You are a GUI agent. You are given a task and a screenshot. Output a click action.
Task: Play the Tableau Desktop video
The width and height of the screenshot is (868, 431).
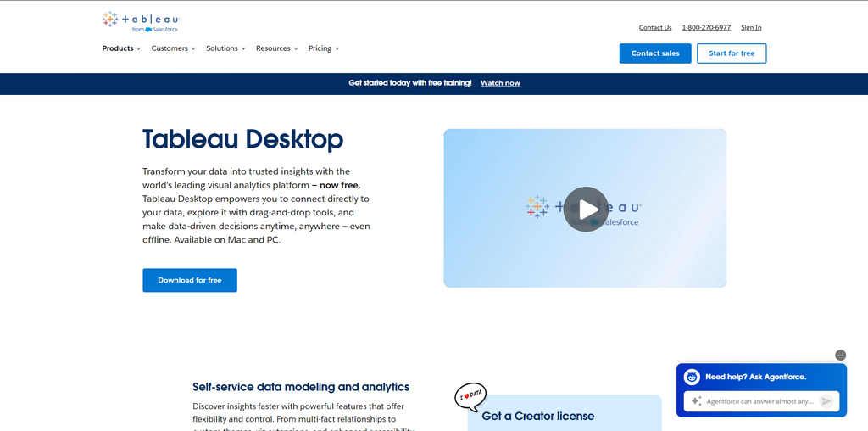coord(586,209)
